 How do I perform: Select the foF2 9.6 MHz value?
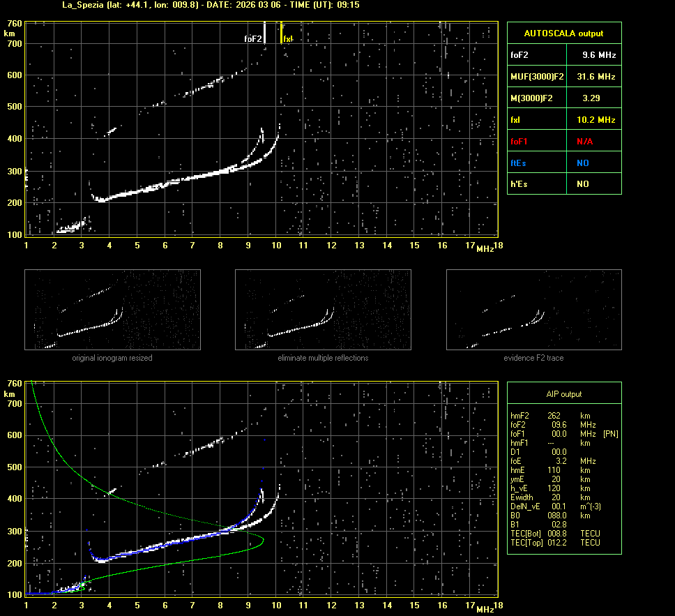(599, 54)
